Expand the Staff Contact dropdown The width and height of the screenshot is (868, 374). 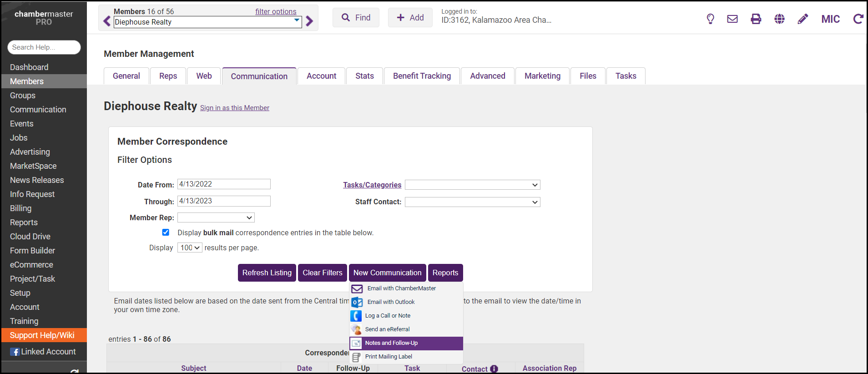click(472, 202)
